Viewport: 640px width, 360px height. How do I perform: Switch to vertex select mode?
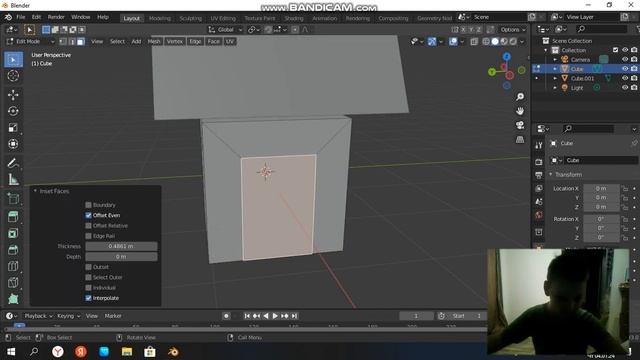click(63, 41)
